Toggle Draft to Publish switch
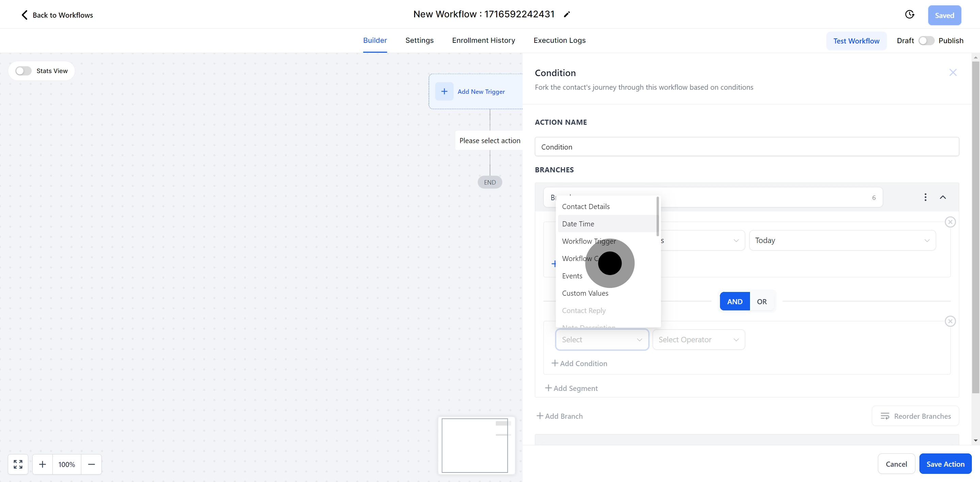Screen dimensions: 980x482 click(x=926, y=41)
